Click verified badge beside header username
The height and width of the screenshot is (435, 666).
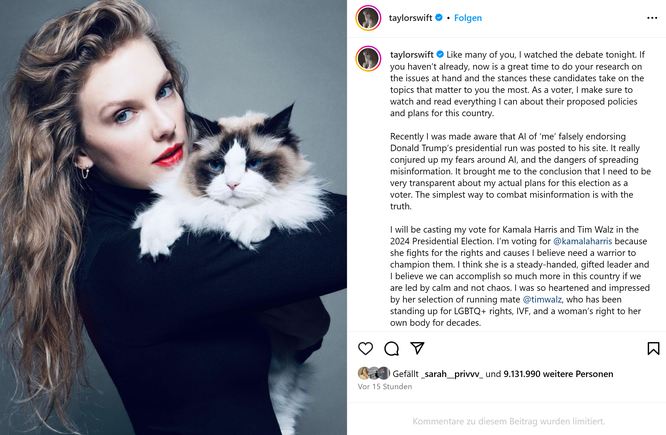(439, 17)
